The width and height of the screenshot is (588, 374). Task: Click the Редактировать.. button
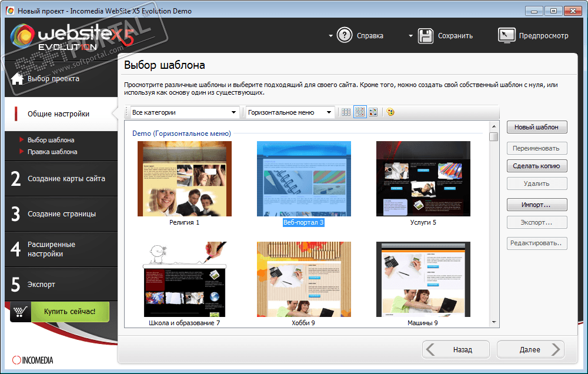537,243
